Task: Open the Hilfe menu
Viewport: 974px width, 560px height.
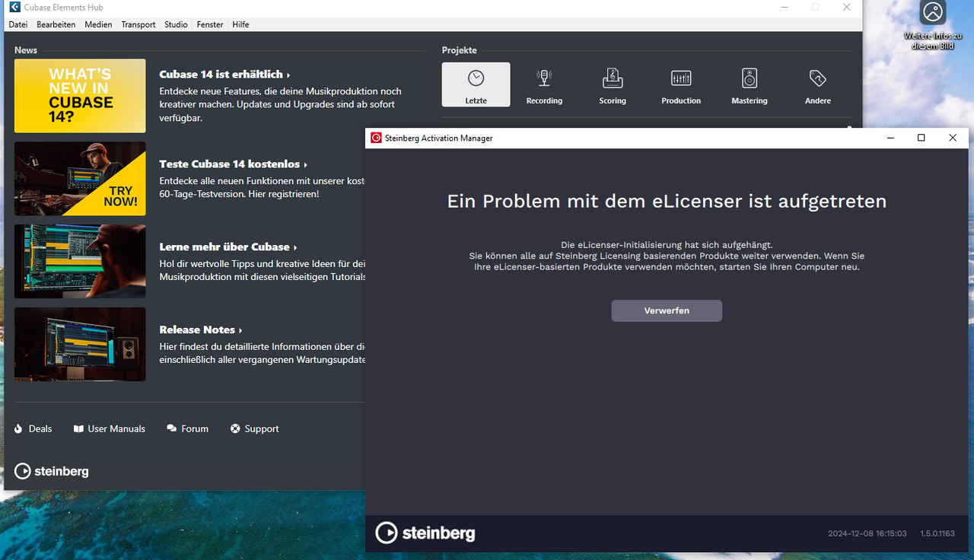Action: tap(240, 24)
